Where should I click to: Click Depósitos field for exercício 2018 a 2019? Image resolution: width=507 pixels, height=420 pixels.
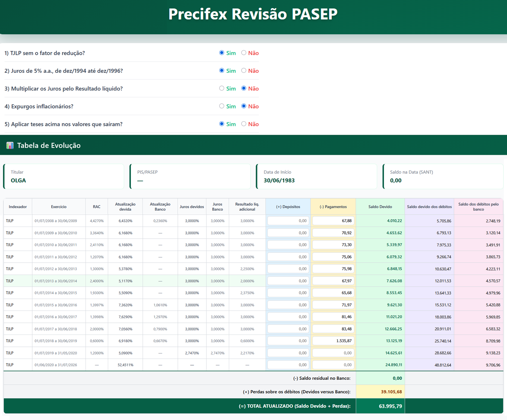pyautogui.click(x=288, y=341)
